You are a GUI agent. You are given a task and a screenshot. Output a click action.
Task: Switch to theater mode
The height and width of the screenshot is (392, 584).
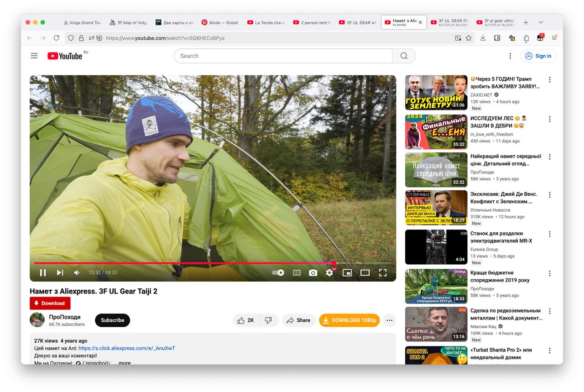coord(365,272)
